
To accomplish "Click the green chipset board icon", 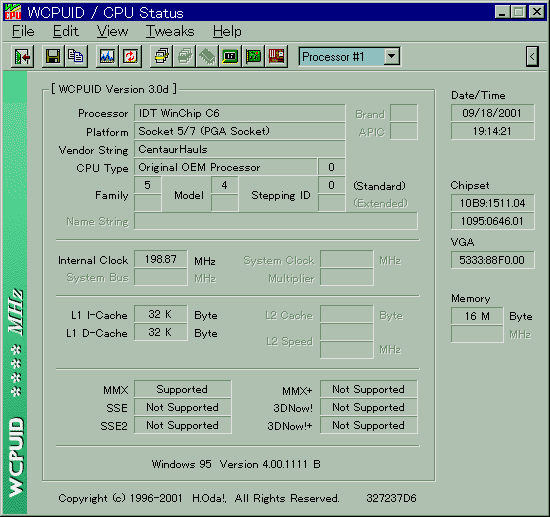I will 230,56.
